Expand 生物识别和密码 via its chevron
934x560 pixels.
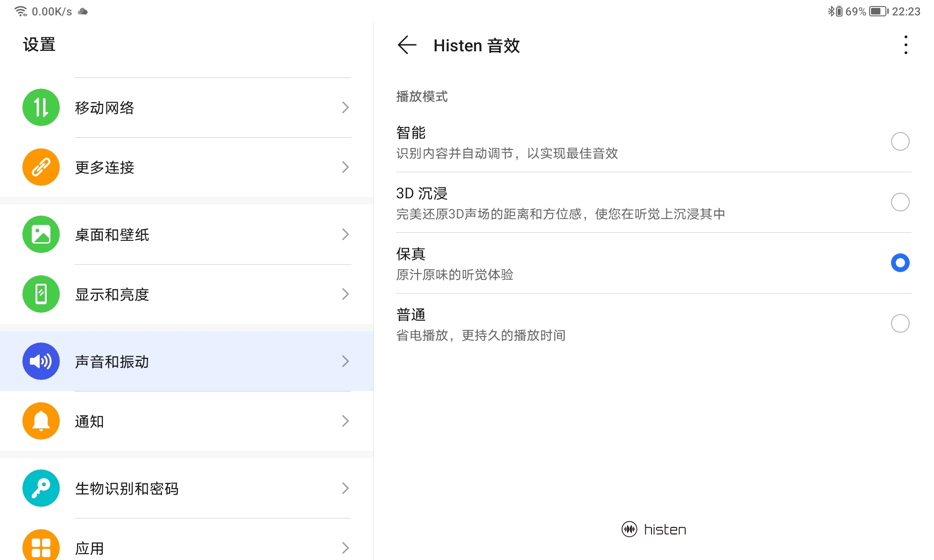pyautogui.click(x=345, y=488)
